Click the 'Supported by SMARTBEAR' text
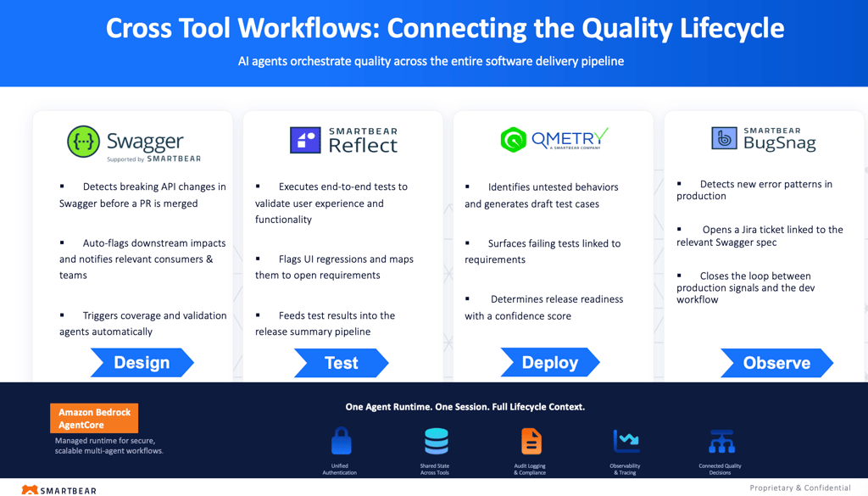The width and height of the screenshot is (868, 496). coord(154,159)
